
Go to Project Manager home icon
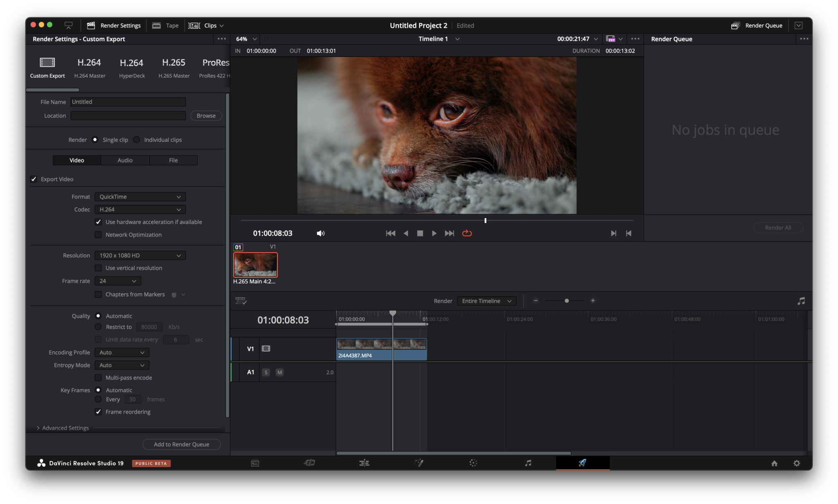[774, 463]
